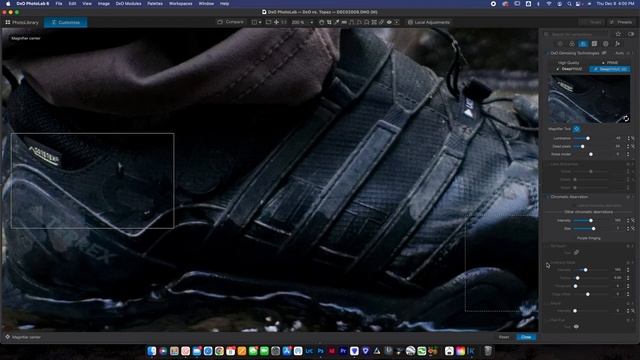The width and height of the screenshot is (640, 360).
Task: Toggle the Chromatic Aberration on/off switch
Action: pos(629,197)
